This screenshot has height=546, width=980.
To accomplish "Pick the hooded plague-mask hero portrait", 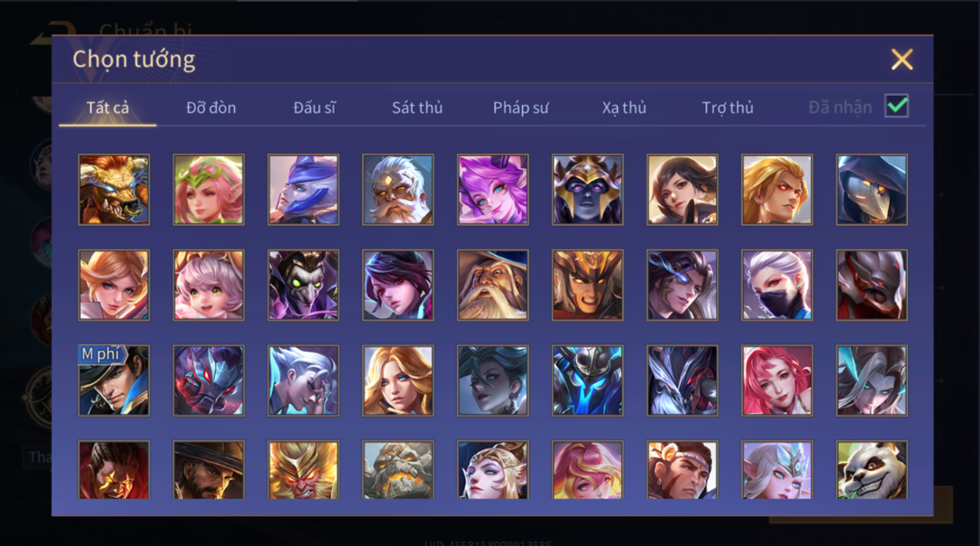I will coord(872,189).
